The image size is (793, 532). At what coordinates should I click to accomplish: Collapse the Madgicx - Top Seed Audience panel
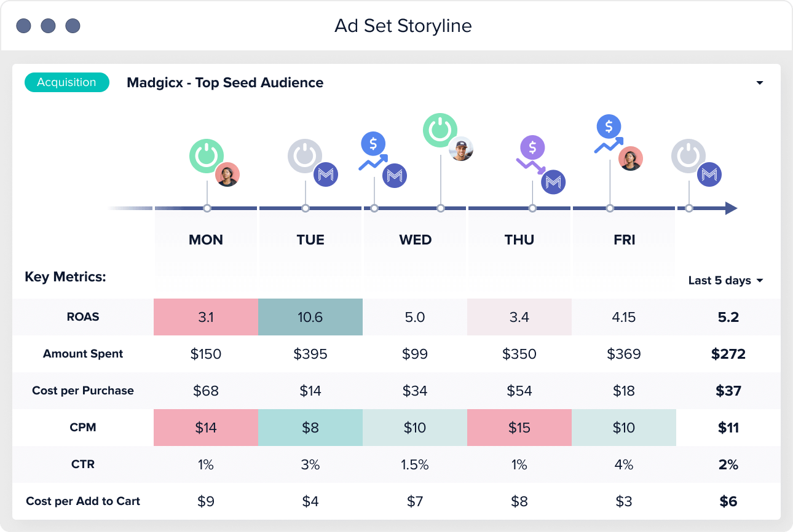tap(760, 82)
